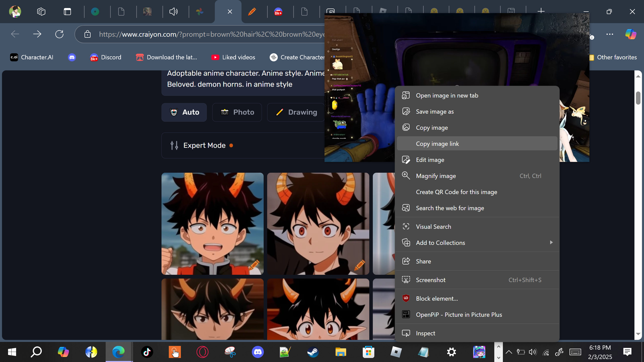Launch Opera browser from the taskbar
The image size is (644, 362).
click(202, 352)
